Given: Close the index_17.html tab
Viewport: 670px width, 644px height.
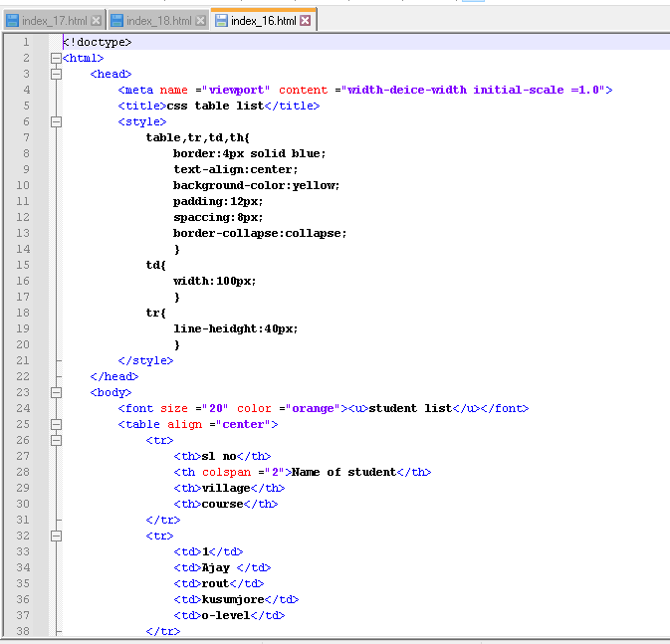Looking at the screenshot, I should 96,20.
